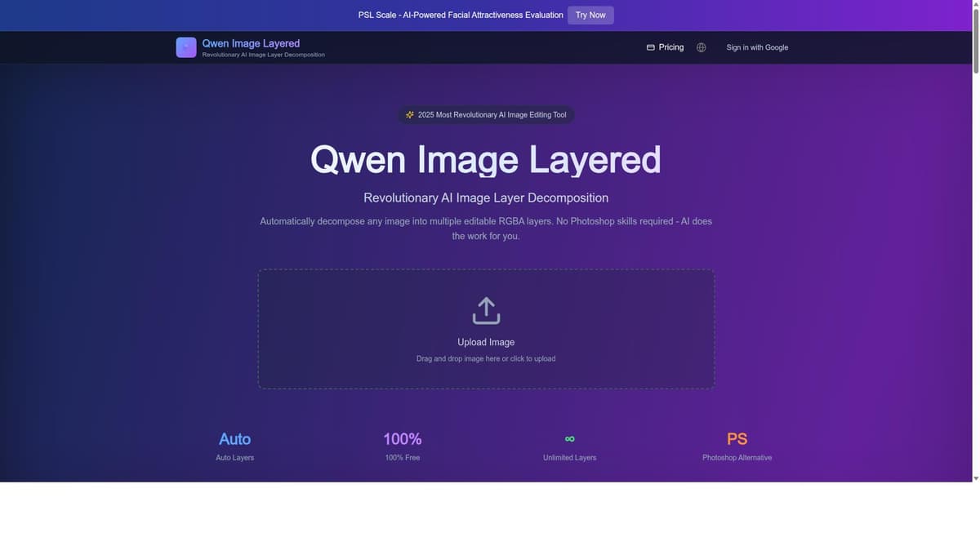Click the upload arrow icon
The height and width of the screenshot is (551, 980).
click(486, 309)
